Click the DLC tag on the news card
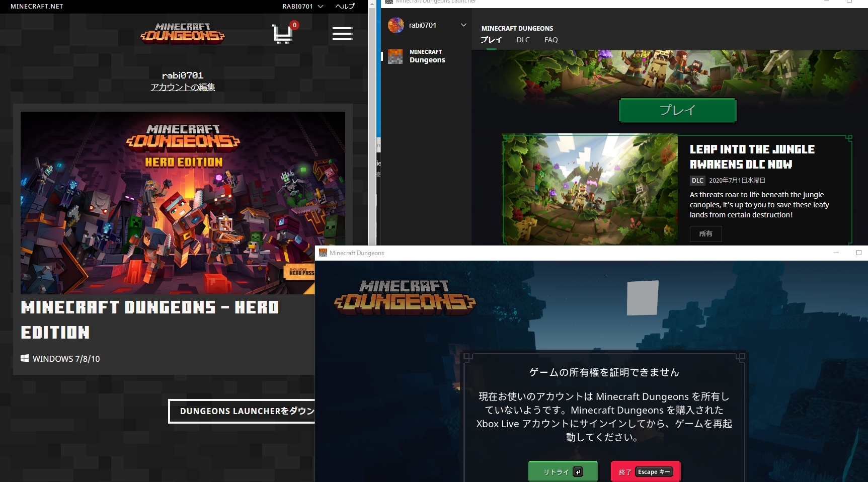Image resolution: width=868 pixels, height=482 pixels. coord(697,180)
